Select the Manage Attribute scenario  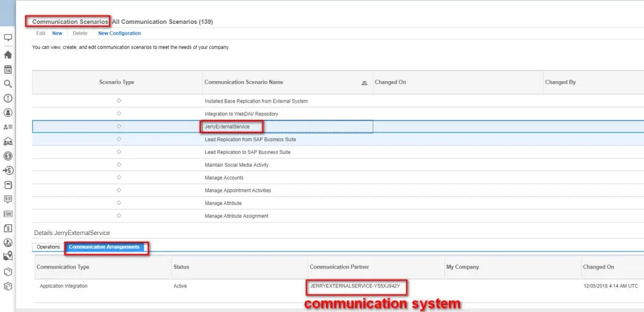[x=224, y=203]
